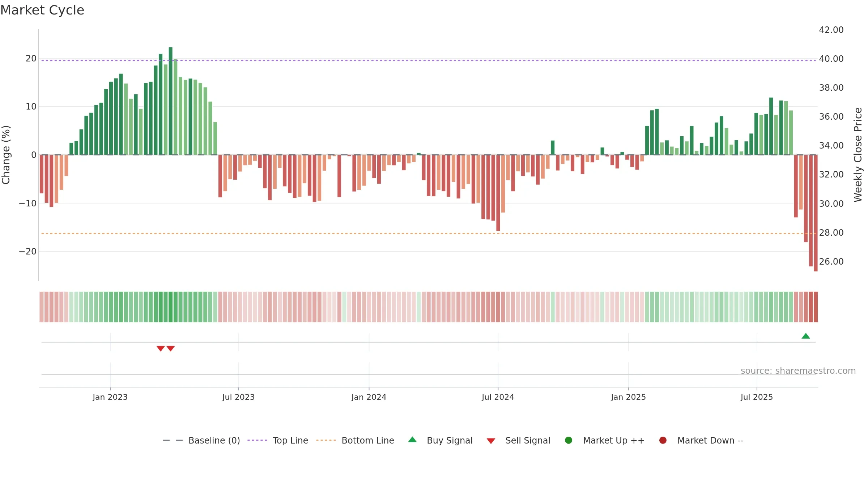Click the tallest green bar above Top Line
This screenshot has width=868, height=488.
(x=171, y=101)
